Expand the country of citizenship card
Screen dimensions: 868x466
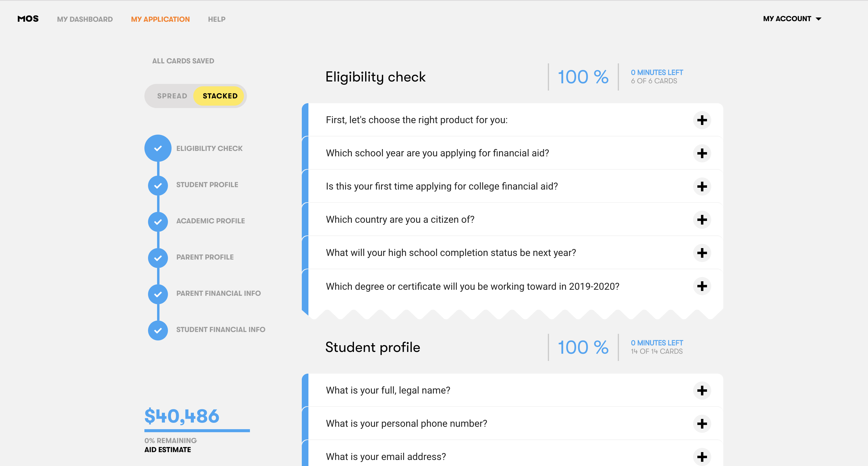click(702, 220)
